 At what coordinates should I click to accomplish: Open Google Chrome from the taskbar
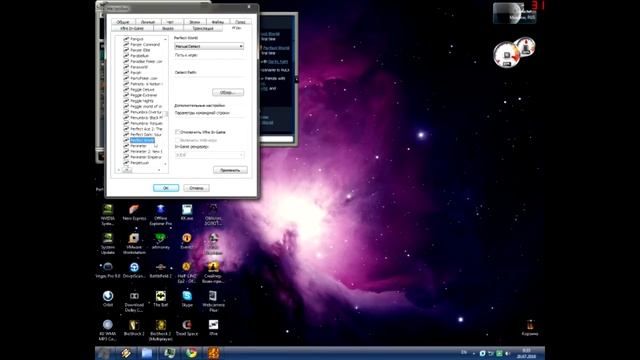tap(191, 353)
